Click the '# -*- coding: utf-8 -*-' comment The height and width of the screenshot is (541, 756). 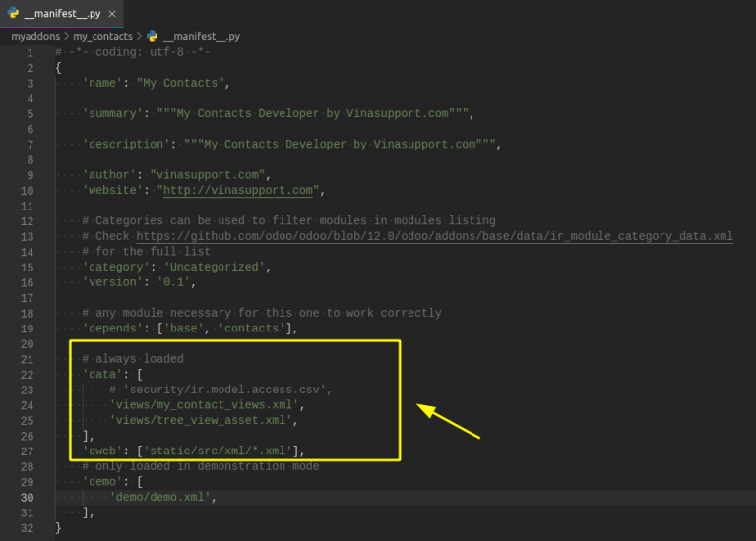[132, 52]
